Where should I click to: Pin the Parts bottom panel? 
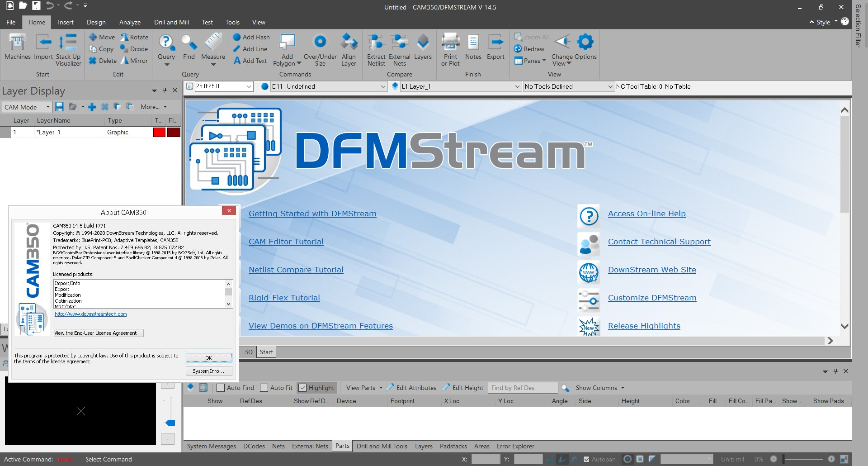(835, 371)
